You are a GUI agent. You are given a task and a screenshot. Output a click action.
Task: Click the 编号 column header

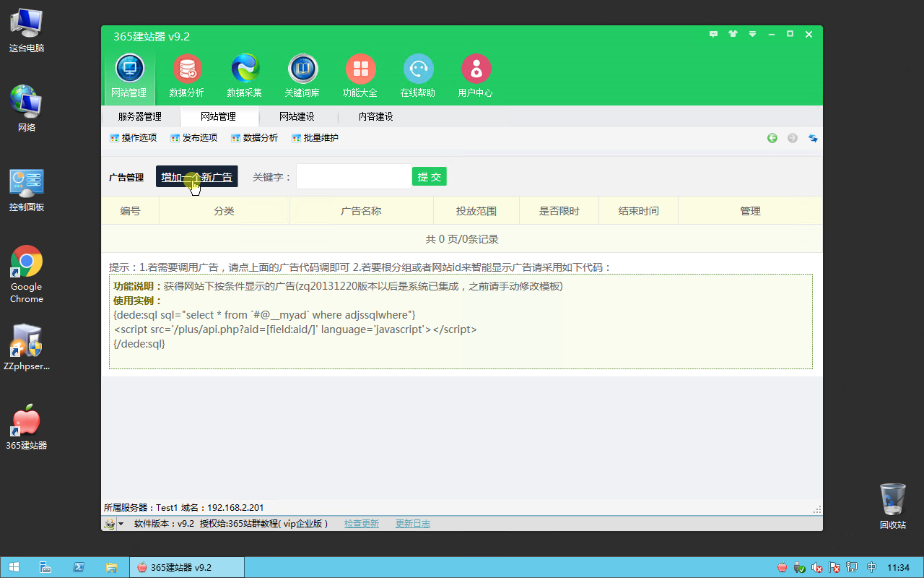coord(130,211)
